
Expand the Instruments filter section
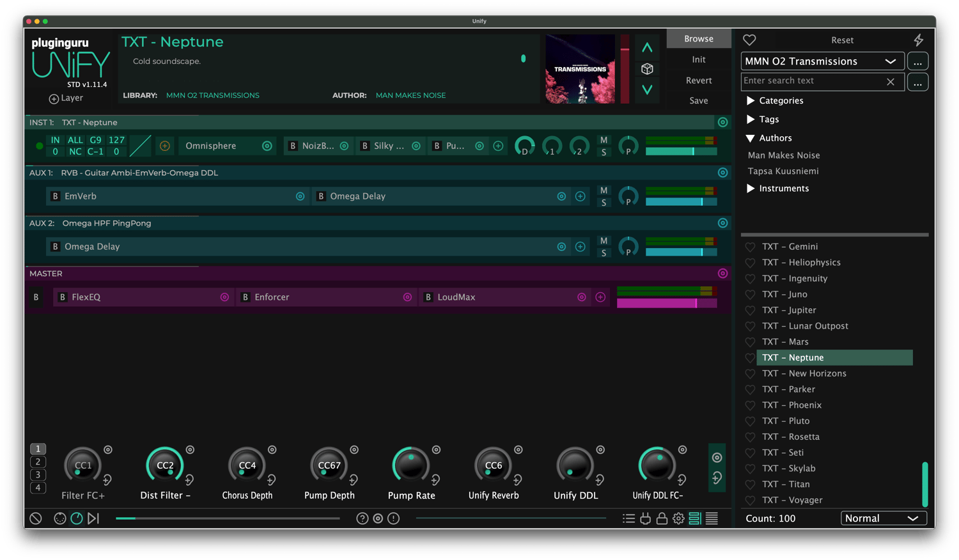pyautogui.click(x=751, y=189)
